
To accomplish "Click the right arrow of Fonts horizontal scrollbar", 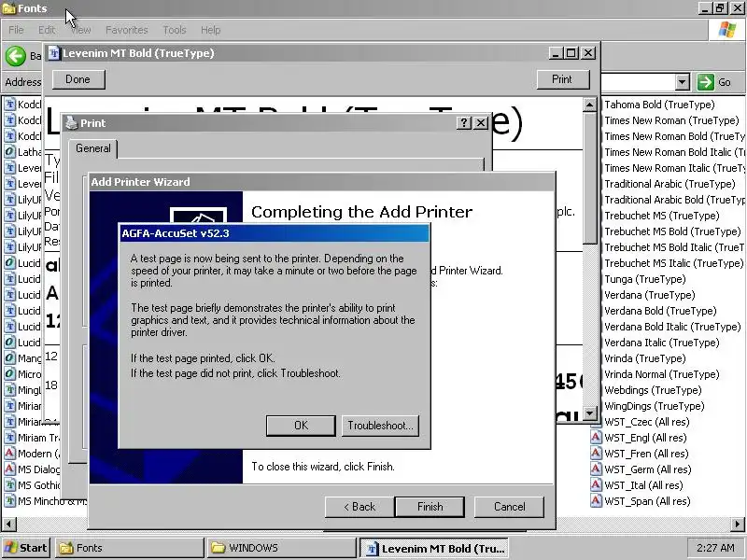I will pos(738,525).
